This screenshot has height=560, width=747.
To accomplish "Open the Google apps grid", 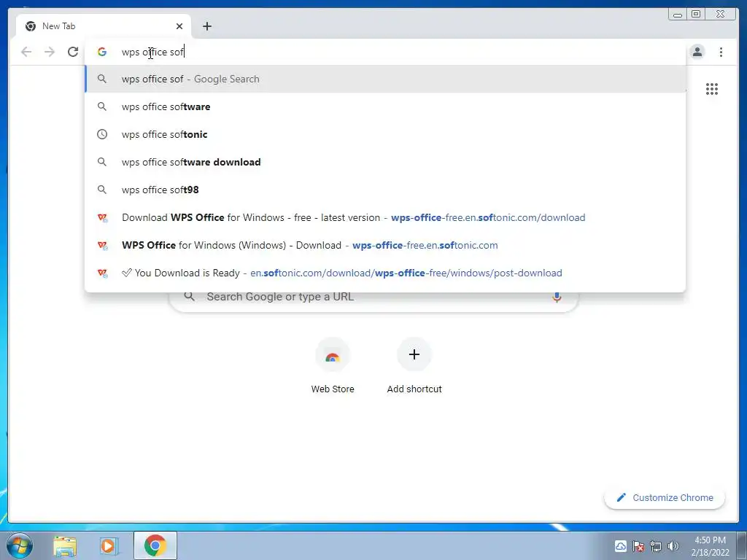I will coord(712,89).
